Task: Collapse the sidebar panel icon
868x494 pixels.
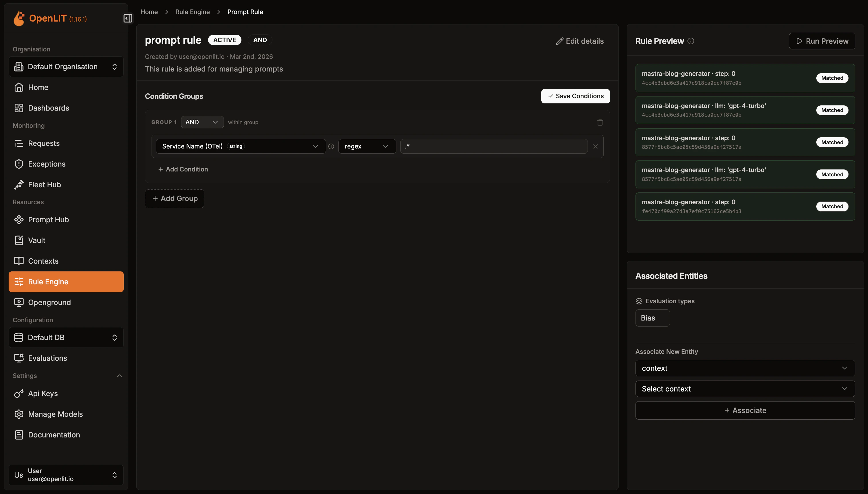Action: [128, 18]
